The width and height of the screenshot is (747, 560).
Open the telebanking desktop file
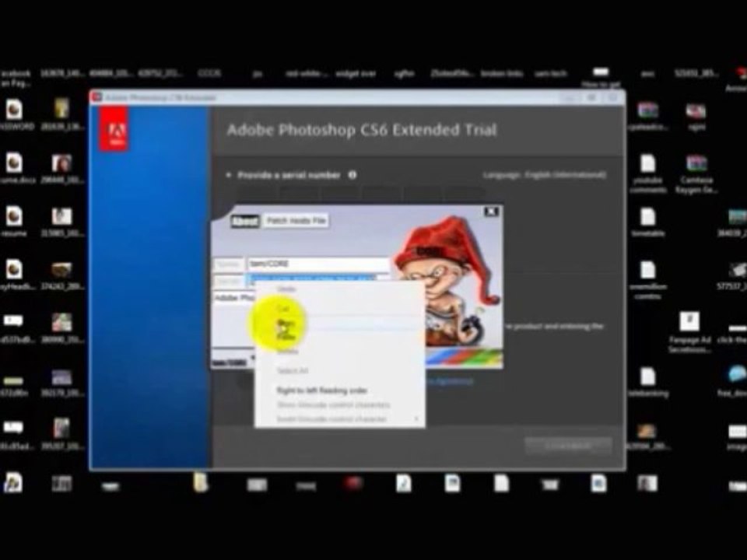[648, 382]
